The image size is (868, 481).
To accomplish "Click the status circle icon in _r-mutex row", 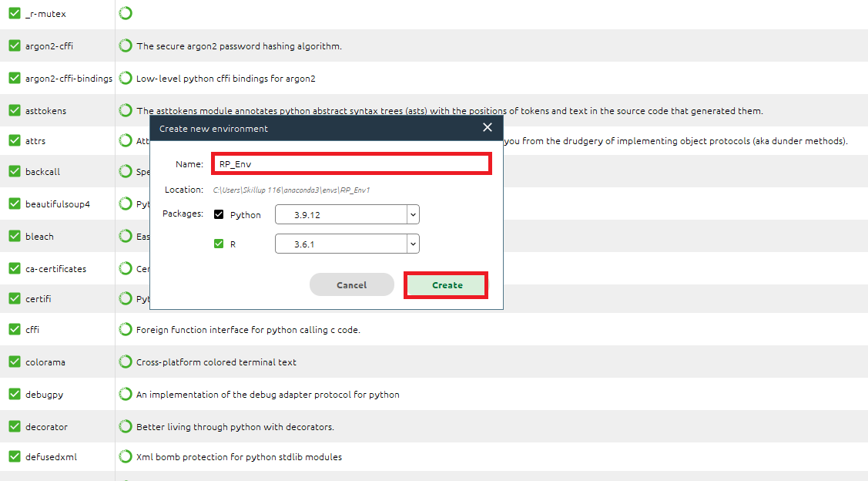I will tap(126, 13).
